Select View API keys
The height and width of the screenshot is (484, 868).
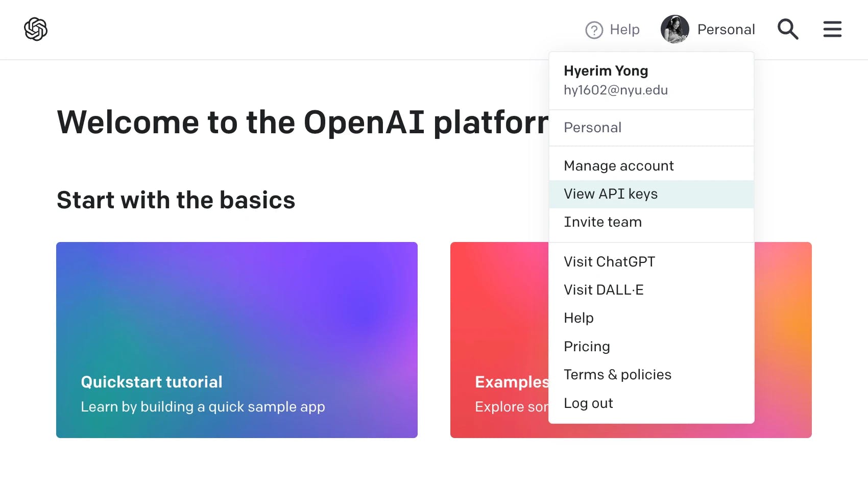click(x=652, y=194)
